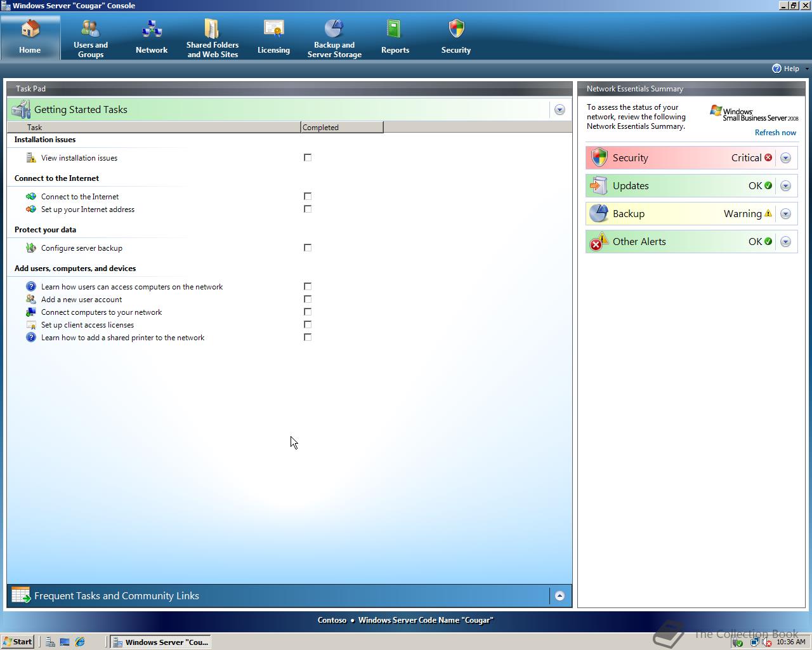
Task: Expand the Updates OK status details
Action: click(785, 186)
